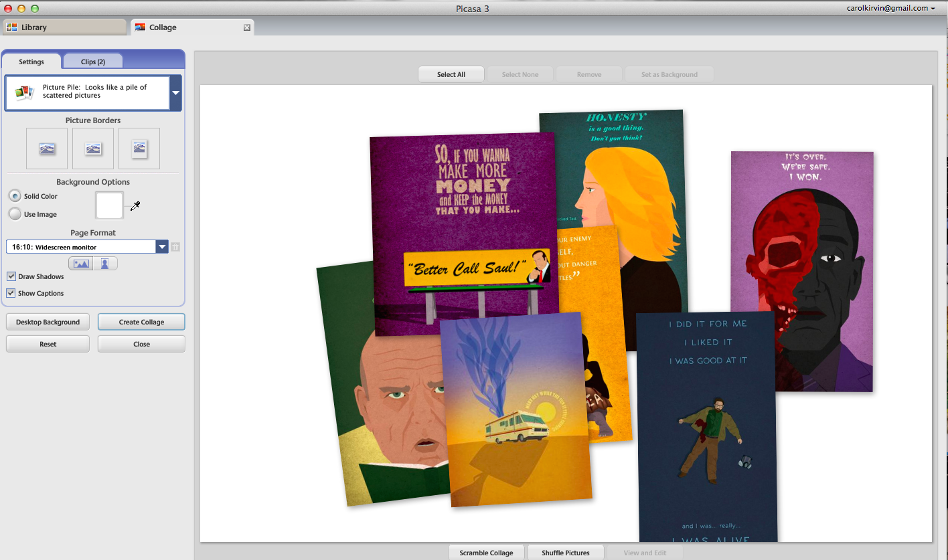The height and width of the screenshot is (560, 948).
Task: Click the Scramble Collage button
Action: (486, 553)
